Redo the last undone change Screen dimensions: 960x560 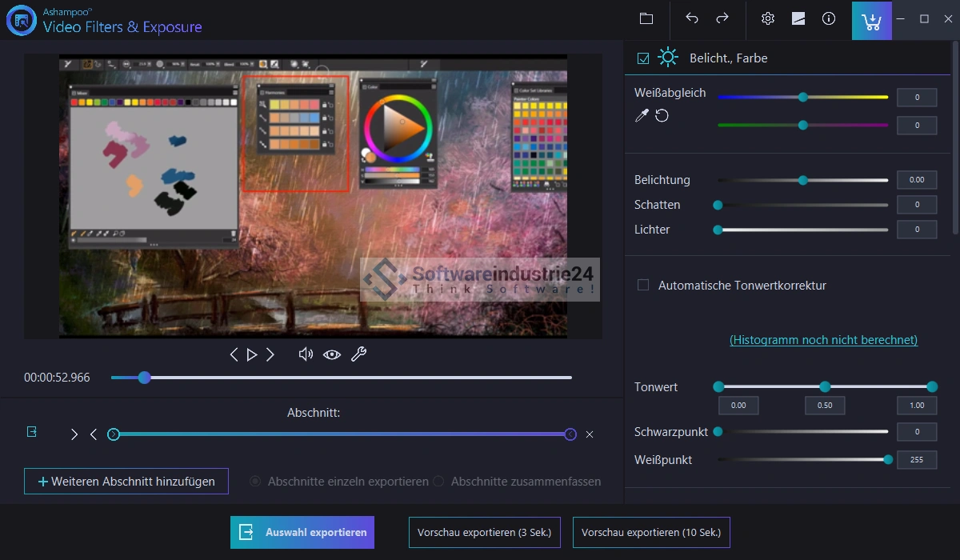tap(722, 18)
